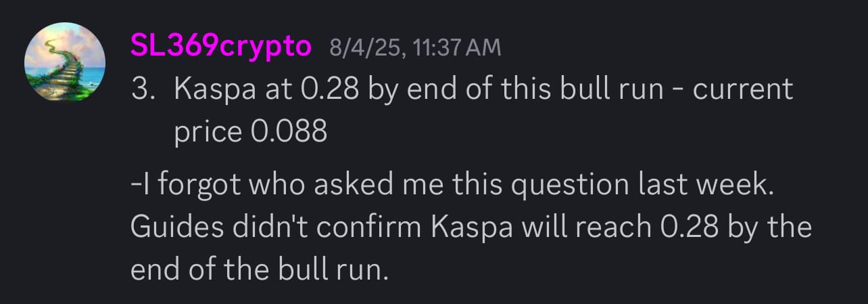Click the word 'current' ending the first line

tap(744, 89)
